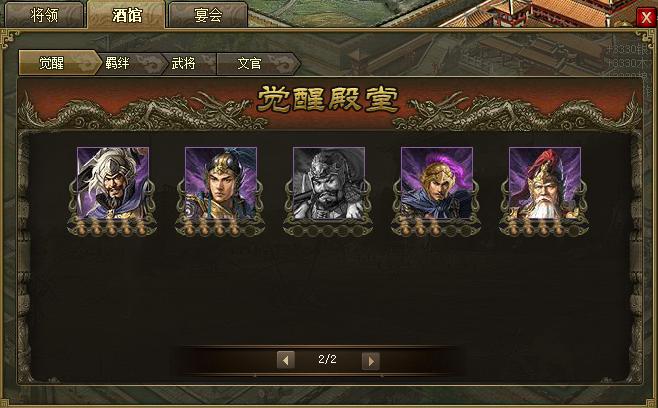The image size is (658, 408).
Task: Click star gourds under white-bearded general
Action: coord(544,227)
